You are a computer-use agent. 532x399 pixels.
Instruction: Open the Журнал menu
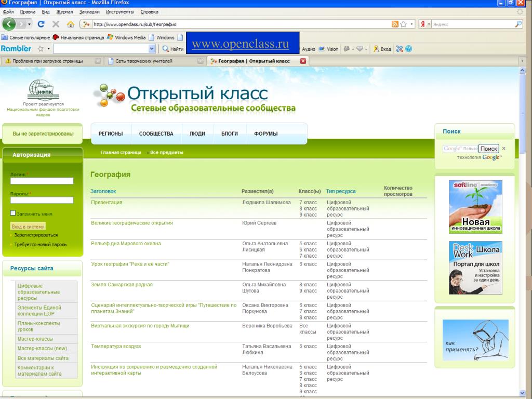[x=64, y=11]
